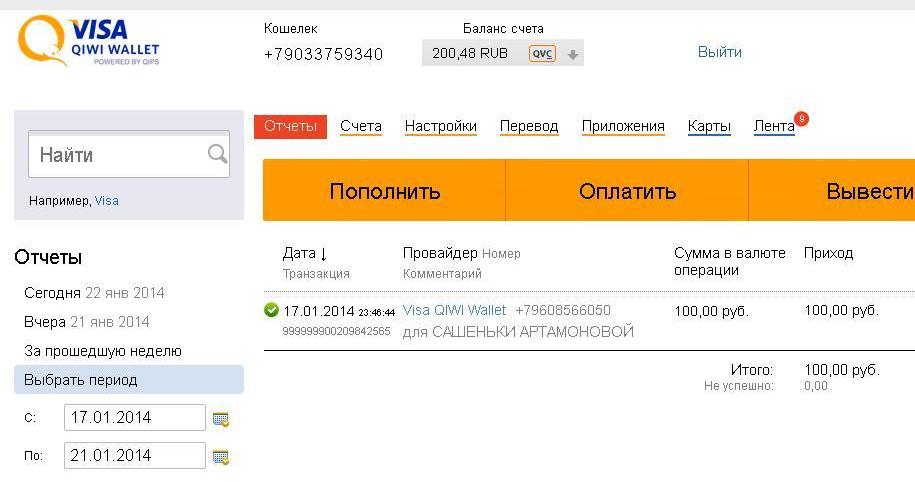
Task: Open the Visa QIWI Wallet provider link
Action: [455, 310]
